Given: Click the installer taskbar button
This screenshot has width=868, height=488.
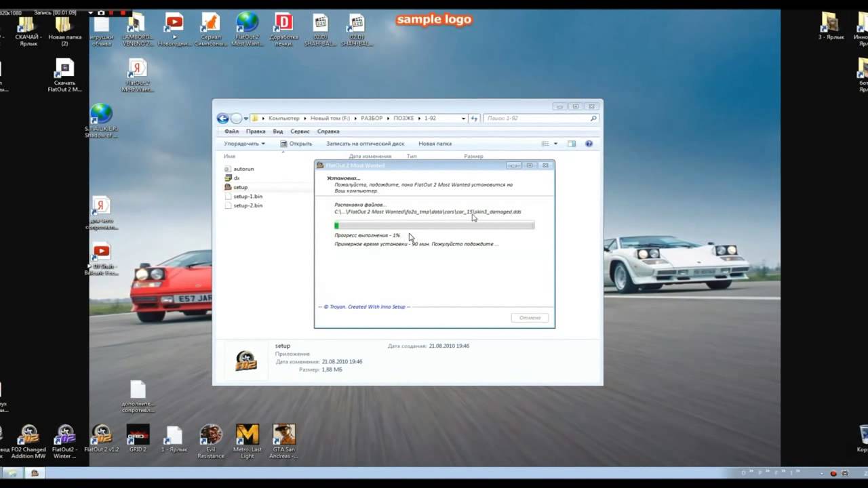Looking at the screenshot, I should pyautogui.click(x=35, y=473).
